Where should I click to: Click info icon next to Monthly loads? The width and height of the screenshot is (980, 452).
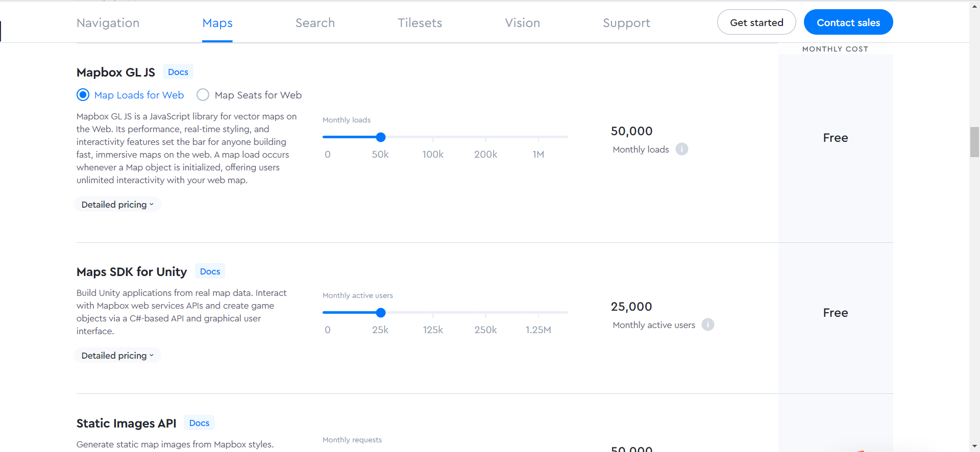(x=681, y=149)
